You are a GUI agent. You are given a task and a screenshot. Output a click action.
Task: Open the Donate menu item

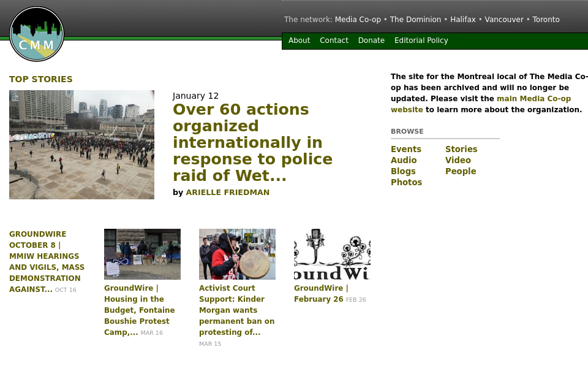(371, 40)
